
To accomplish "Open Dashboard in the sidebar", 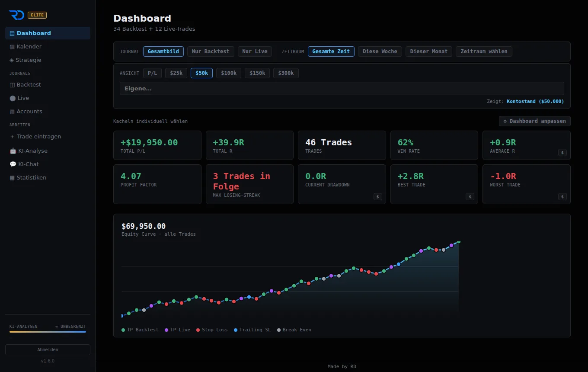I will coord(48,33).
